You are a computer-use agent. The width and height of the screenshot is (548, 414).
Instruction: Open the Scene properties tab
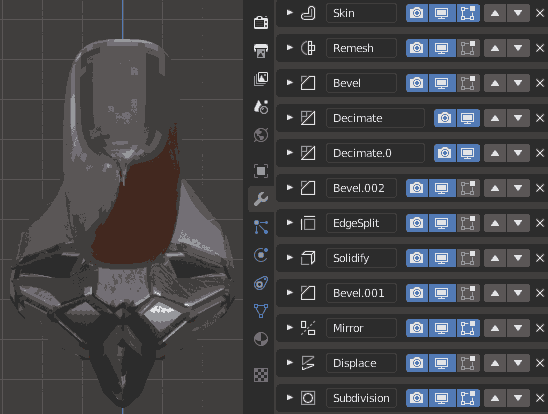[x=261, y=107]
